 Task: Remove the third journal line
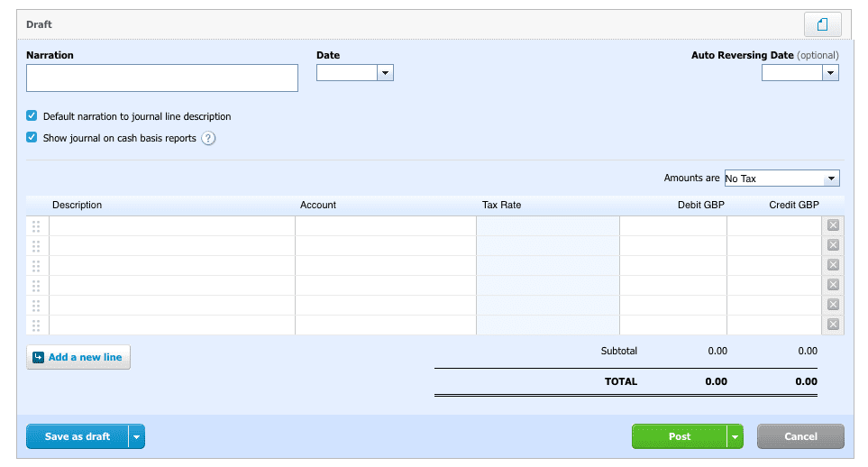tap(833, 265)
